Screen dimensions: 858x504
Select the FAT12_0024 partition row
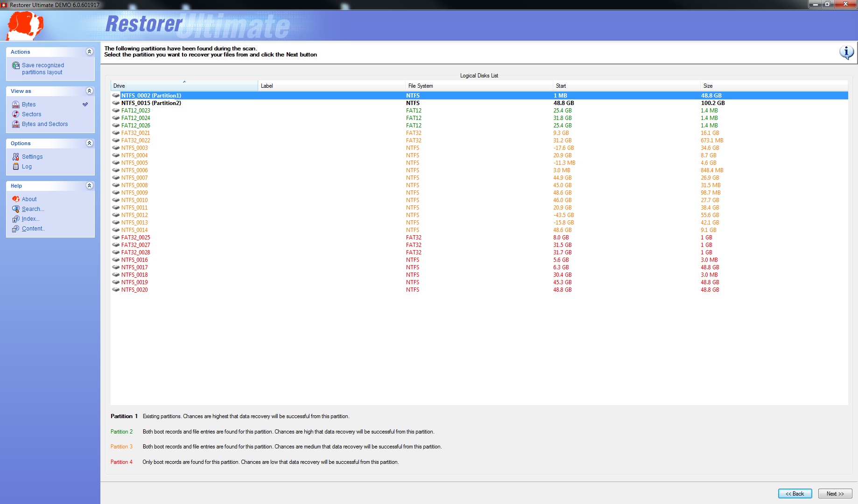479,118
